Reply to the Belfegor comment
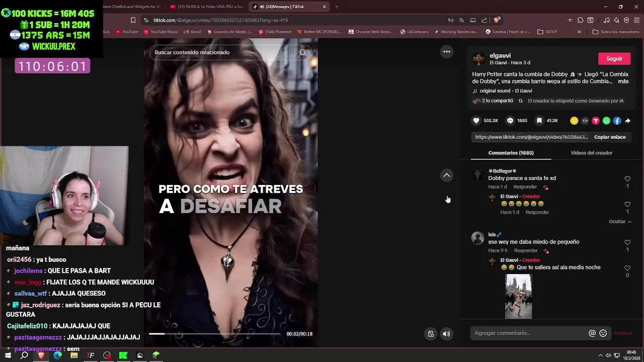This screenshot has height=362, width=644. pyautogui.click(x=525, y=187)
